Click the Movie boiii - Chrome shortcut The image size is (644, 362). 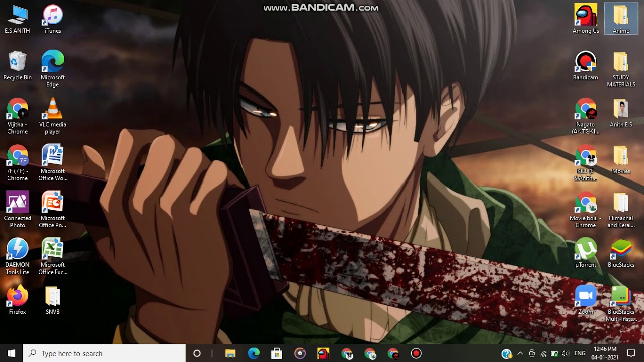click(x=586, y=210)
